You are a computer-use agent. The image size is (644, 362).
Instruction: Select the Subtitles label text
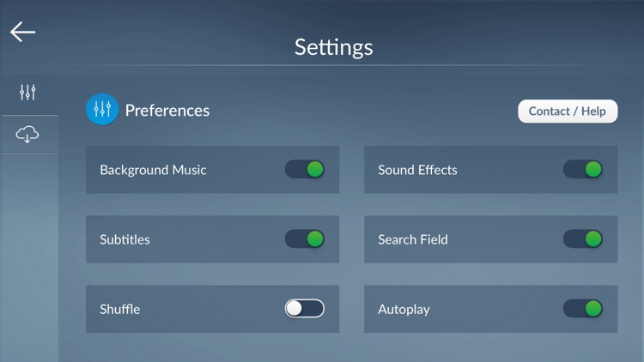(x=125, y=239)
